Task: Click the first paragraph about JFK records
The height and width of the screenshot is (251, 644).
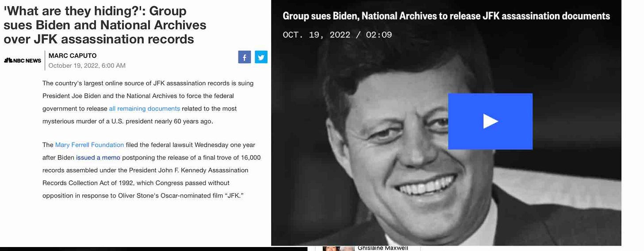Action: click(x=148, y=102)
